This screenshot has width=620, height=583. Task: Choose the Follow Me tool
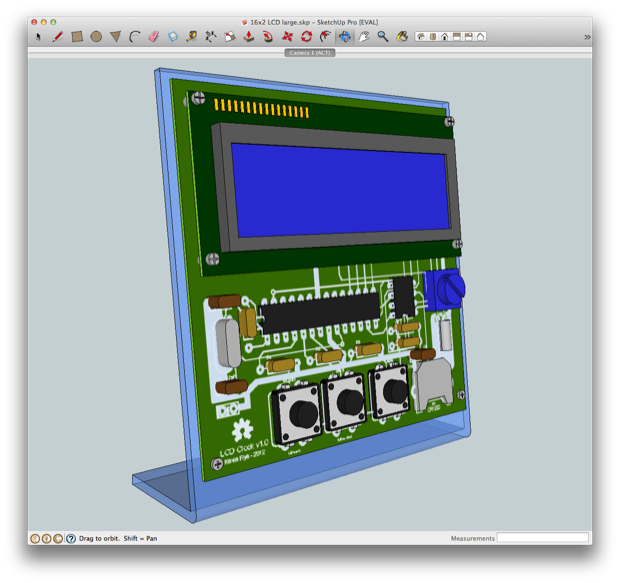click(x=268, y=37)
